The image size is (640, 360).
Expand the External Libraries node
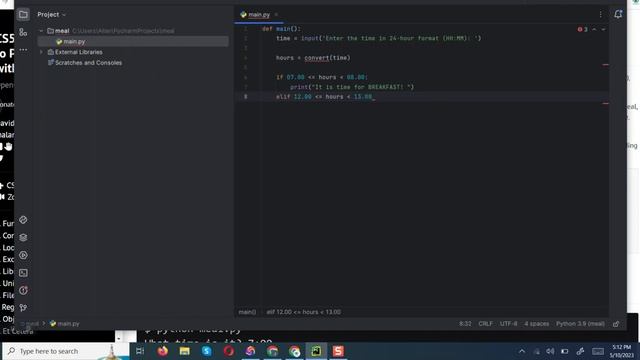41,52
